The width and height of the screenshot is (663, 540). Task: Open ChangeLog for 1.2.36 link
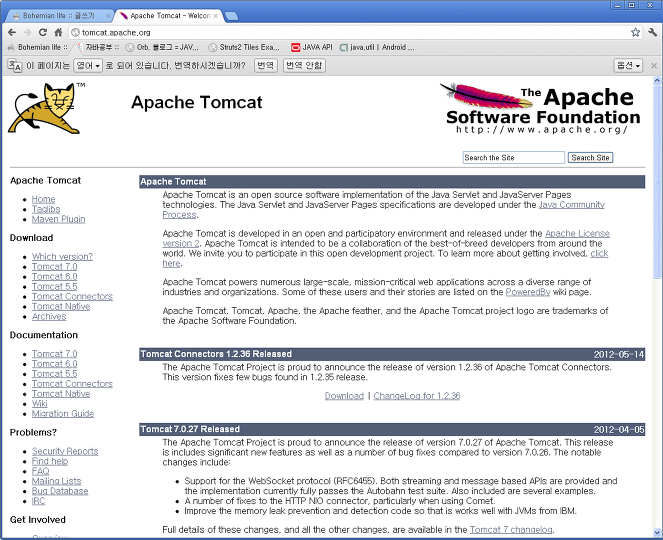[x=417, y=396]
